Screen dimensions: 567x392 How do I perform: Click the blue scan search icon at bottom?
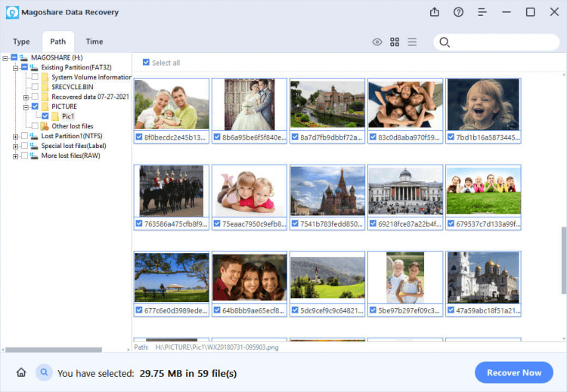click(x=44, y=372)
